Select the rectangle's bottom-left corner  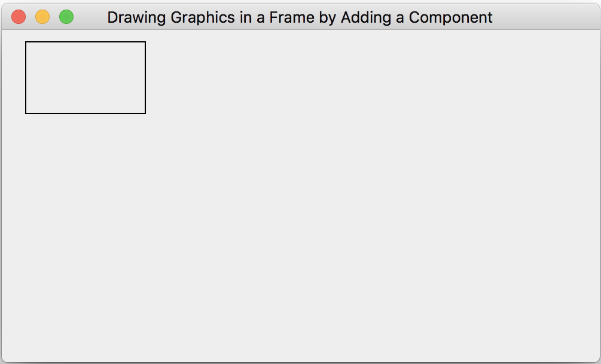[26, 113]
